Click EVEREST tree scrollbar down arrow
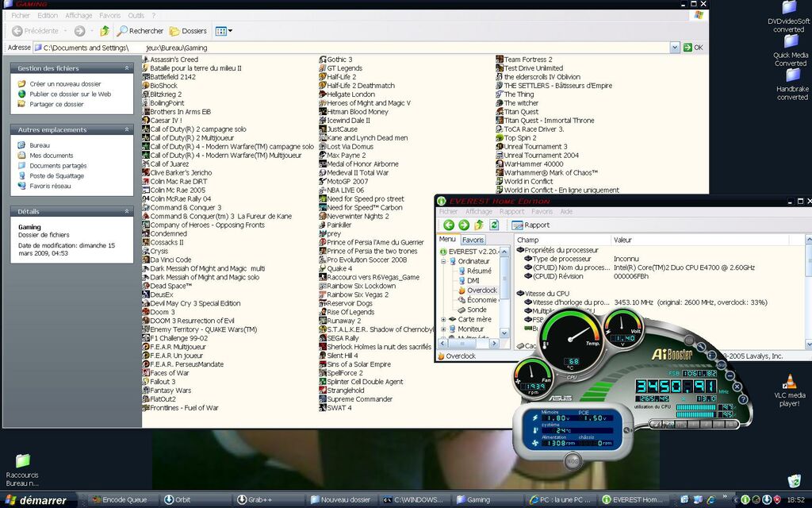 pos(504,333)
